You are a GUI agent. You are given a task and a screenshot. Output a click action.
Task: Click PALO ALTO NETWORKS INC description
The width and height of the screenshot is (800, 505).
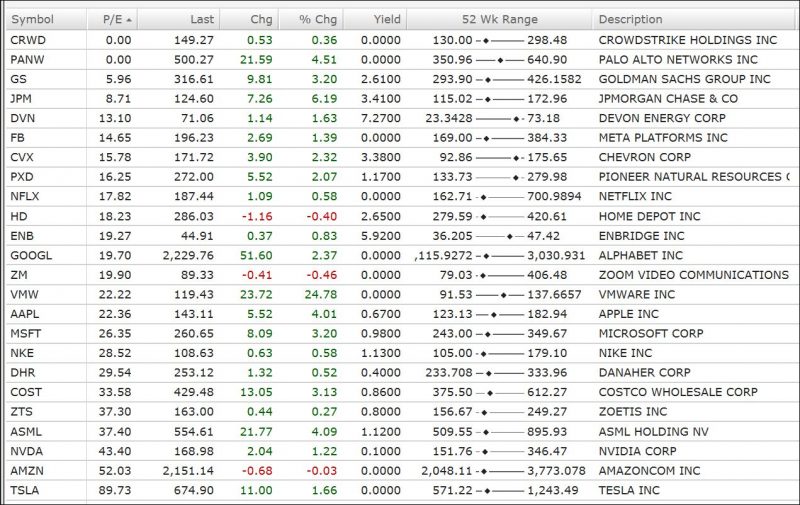[678, 59]
